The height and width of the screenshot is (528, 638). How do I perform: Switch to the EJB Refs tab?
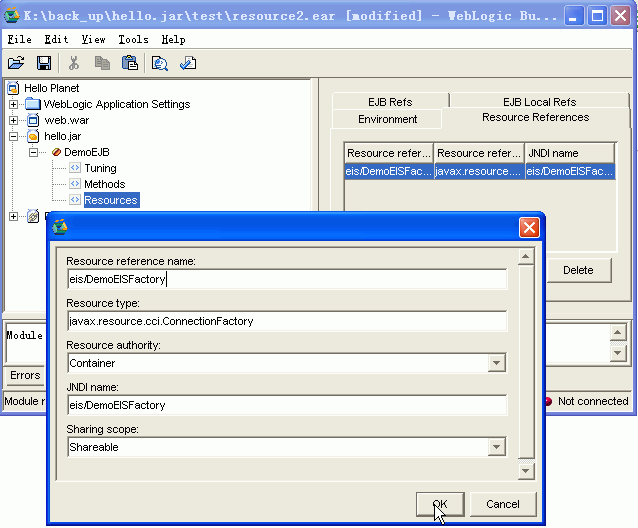[x=390, y=102]
